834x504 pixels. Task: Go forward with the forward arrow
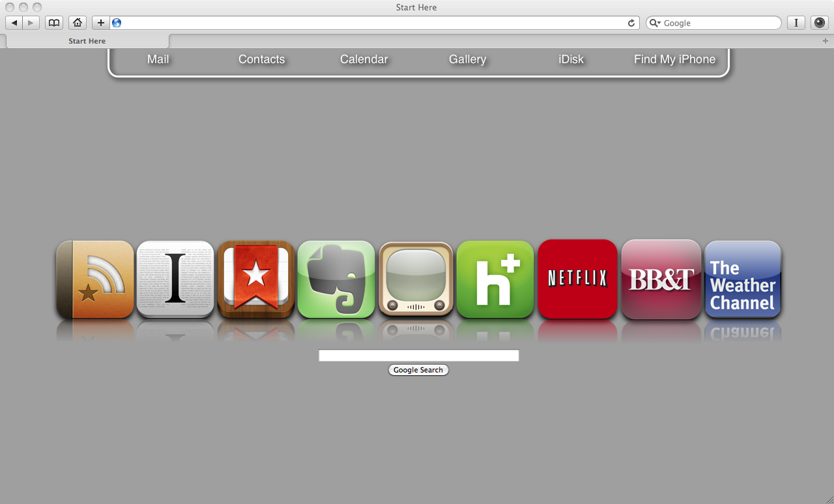coord(31,23)
